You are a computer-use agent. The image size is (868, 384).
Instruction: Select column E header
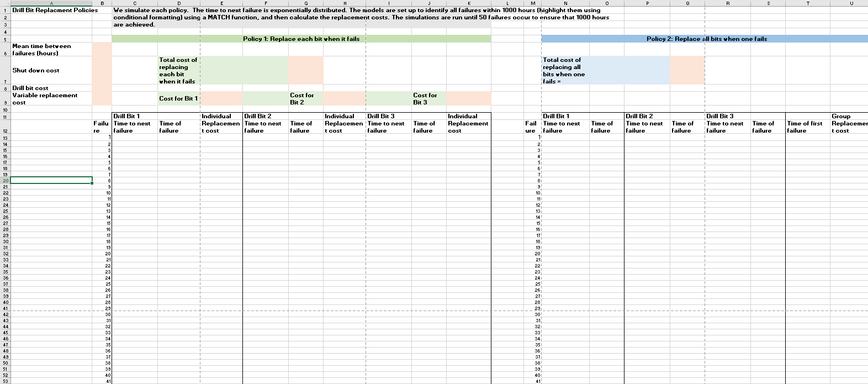[x=221, y=3]
